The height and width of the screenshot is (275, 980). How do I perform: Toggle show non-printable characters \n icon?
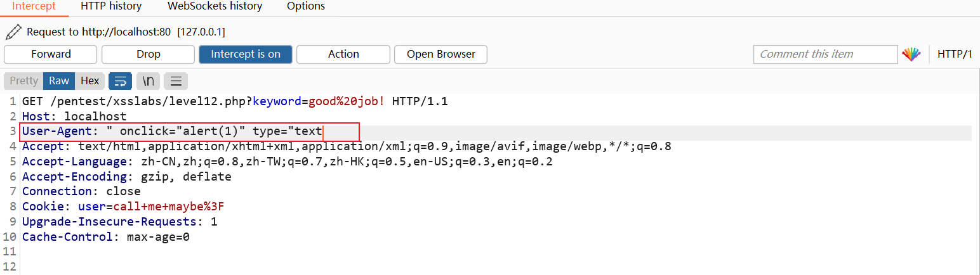click(148, 81)
